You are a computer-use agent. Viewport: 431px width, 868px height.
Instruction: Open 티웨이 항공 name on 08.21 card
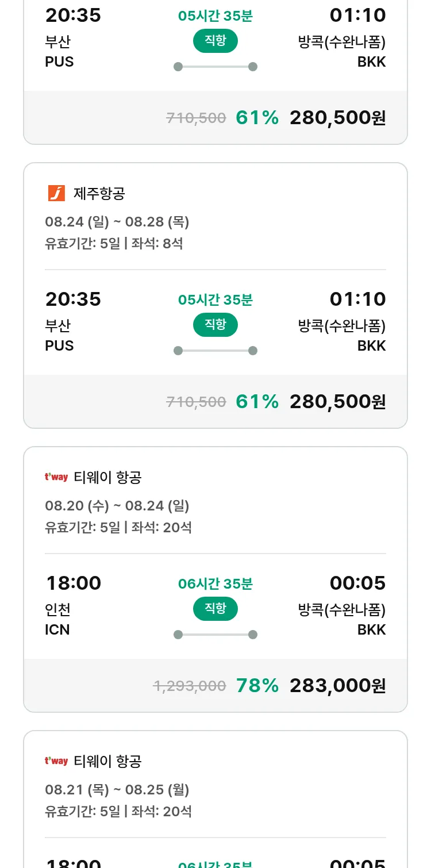pos(108,761)
